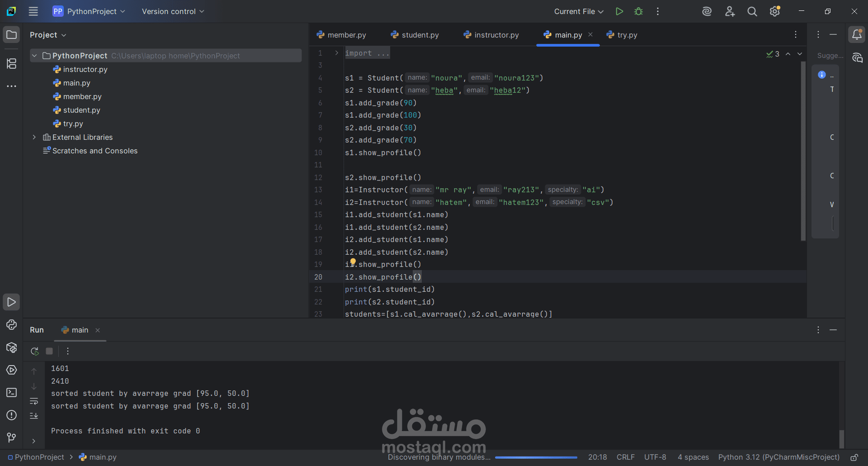Go to line:column position 20:18
The image size is (868, 466).
coord(598,457)
